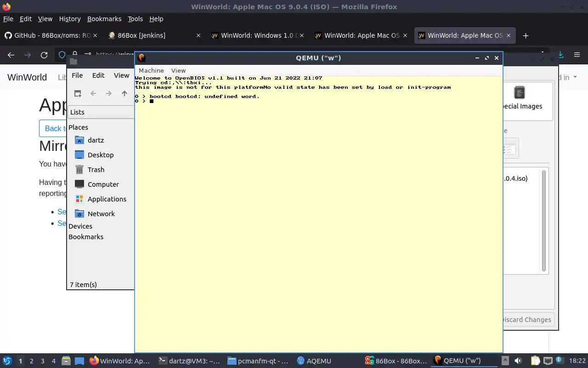This screenshot has height=368, width=588.
Task: Click the notification tray icon
Action: 560,361
